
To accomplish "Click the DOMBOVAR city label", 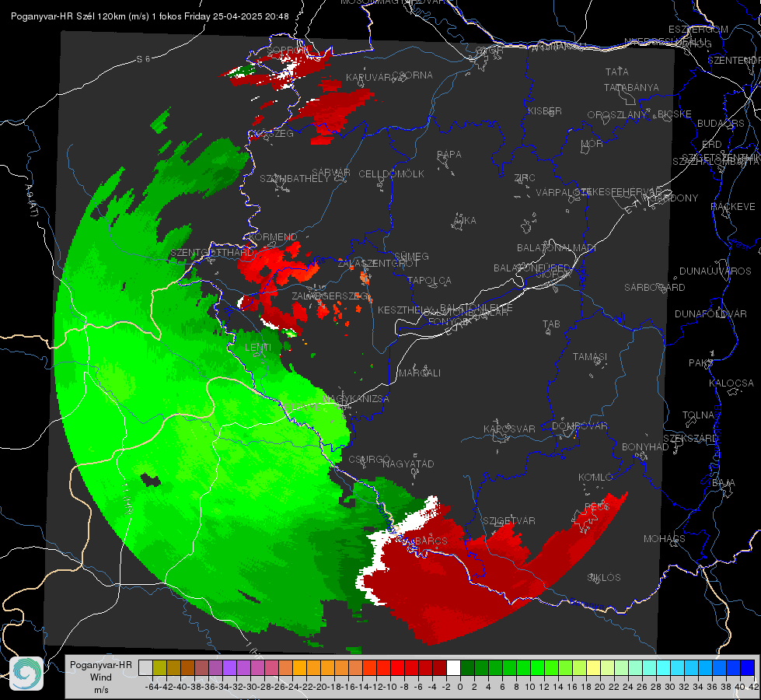I will [579, 426].
